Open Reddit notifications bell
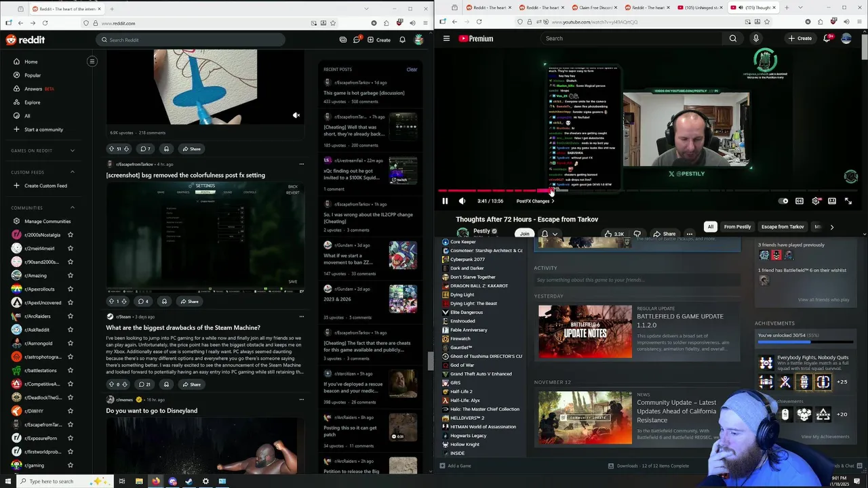 [402, 40]
